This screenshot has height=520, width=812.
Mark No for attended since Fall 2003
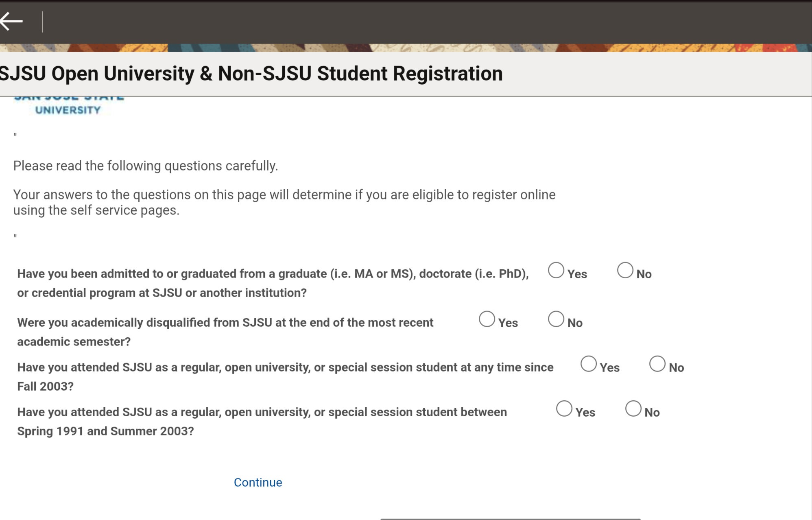pos(657,364)
